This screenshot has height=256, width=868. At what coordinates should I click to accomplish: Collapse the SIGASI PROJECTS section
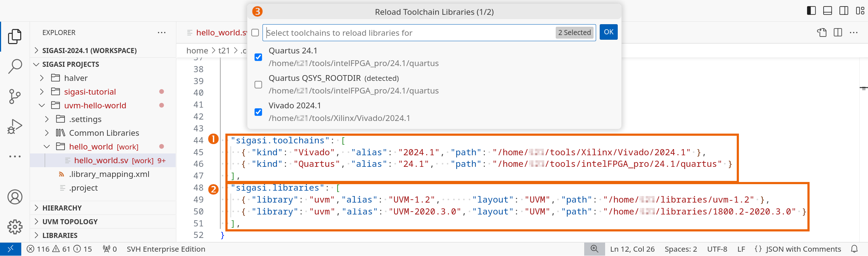[36, 64]
